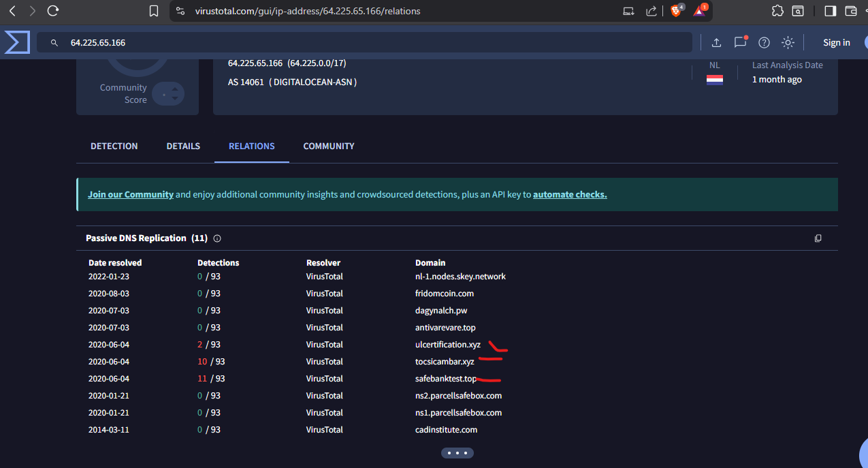Follow the 'Join our Community' link

pos(131,194)
